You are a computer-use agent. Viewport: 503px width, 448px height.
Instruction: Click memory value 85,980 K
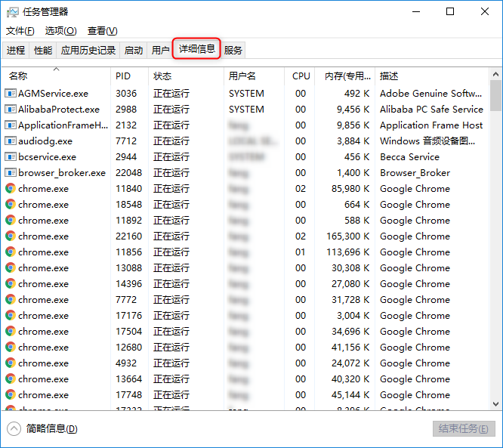coord(350,189)
